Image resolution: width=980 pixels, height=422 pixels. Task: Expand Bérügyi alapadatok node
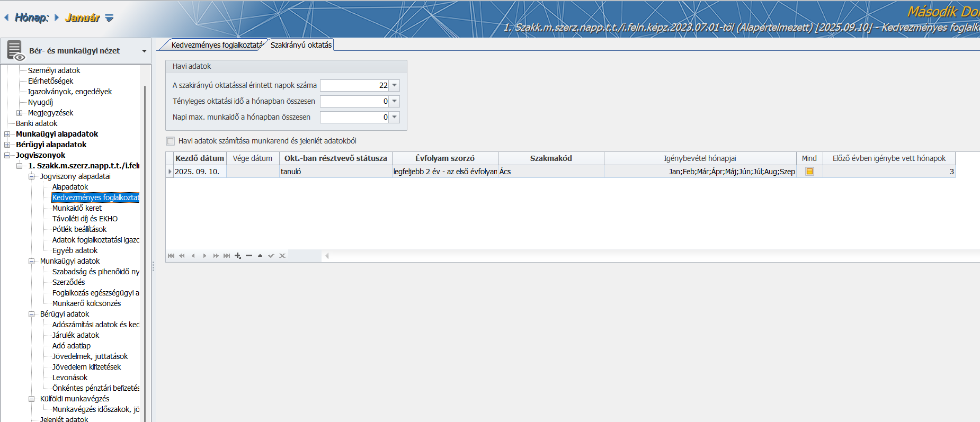click(7, 145)
